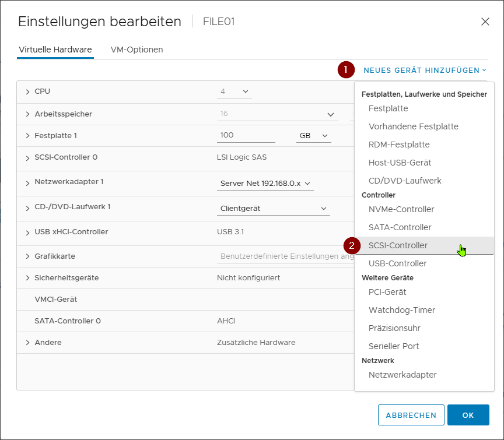Open the GB disk size unit dropdown
The height and width of the screenshot is (440, 504).
(313, 136)
